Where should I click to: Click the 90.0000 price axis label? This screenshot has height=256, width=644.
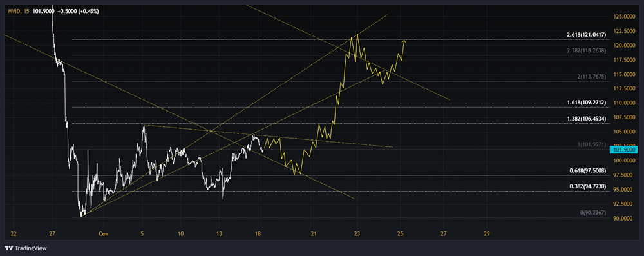pyautogui.click(x=623, y=219)
